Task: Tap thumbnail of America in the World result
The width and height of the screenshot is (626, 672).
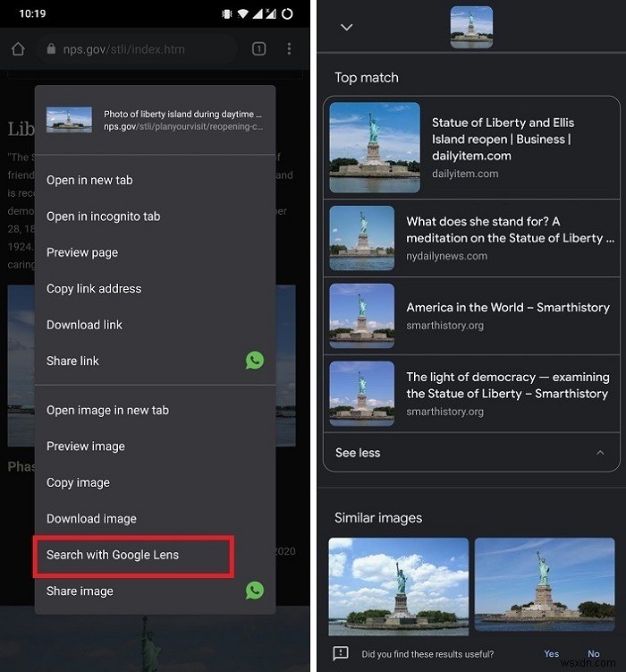Action: 362,316
